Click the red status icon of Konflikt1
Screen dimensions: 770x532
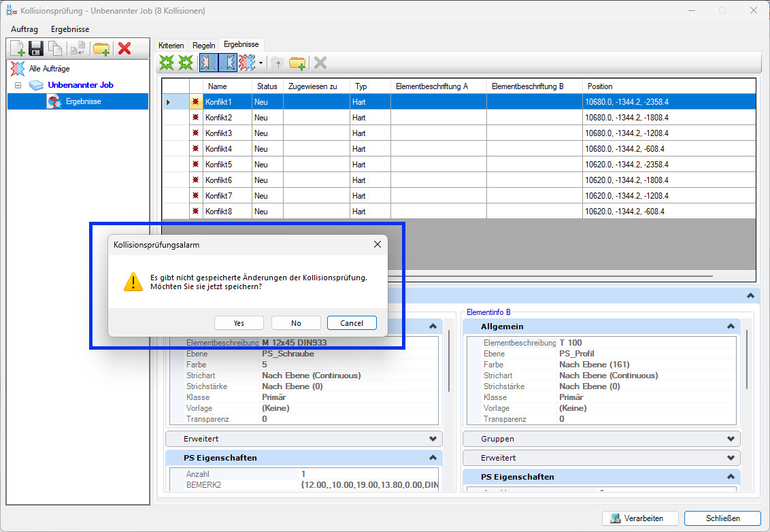coord(196,101)
